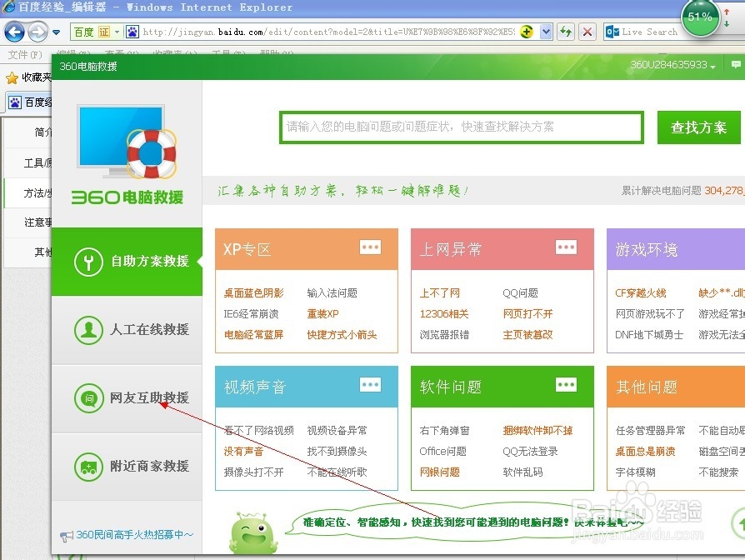This screenshot has width=745, height=560.
Task: Select 自助方案救援 sidebar tab
Action: 127,262
